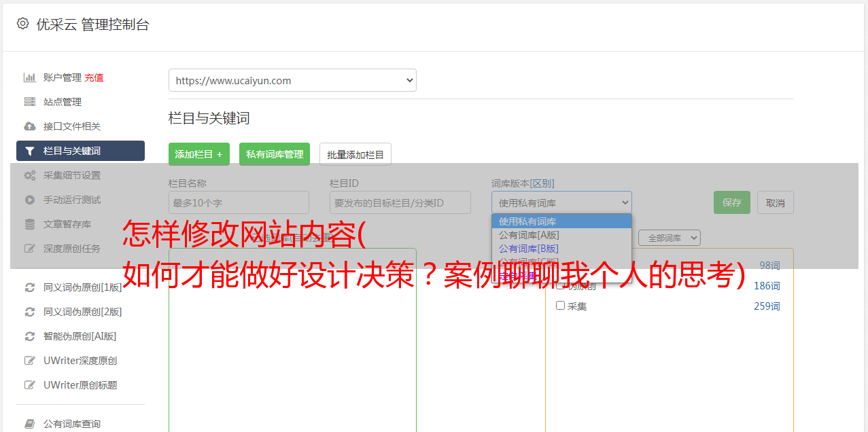Click the 259词 count link

[767, 306]
